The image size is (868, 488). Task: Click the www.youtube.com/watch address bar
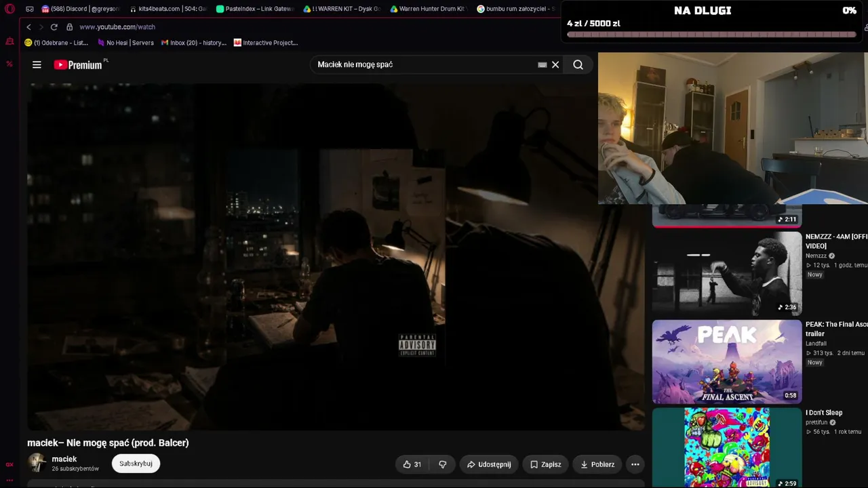(117, 27)
